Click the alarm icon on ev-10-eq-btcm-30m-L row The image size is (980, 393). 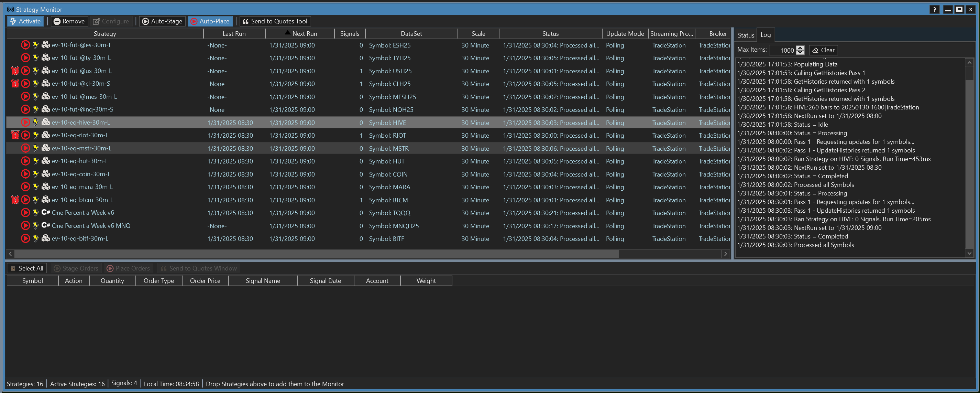pyautogui.click(x=15, y=200)
